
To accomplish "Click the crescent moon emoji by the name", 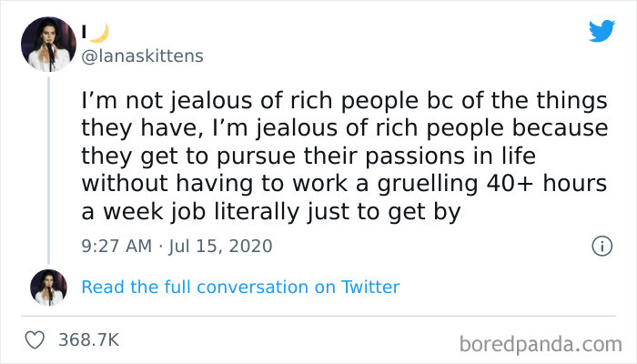I will coord(98,32).
